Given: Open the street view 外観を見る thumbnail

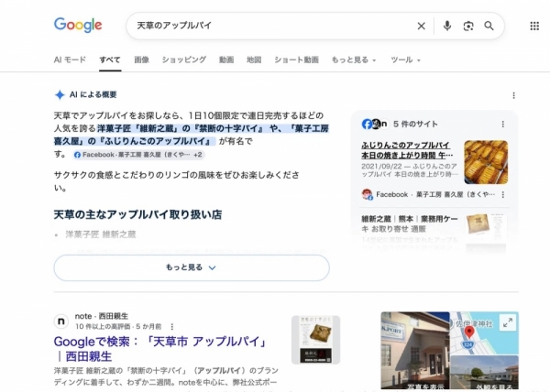Looking at the screenshot, I should (x=484, y=372).
